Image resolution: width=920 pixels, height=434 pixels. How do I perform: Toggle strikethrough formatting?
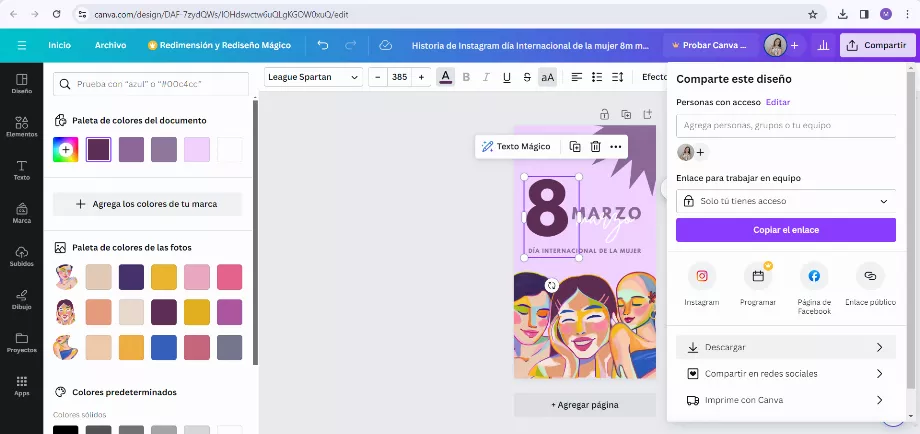(527, 77)
